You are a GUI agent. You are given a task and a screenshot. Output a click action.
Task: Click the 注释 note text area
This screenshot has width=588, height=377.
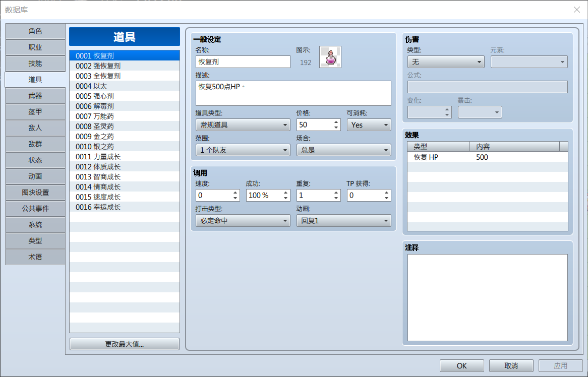point(488,297)
